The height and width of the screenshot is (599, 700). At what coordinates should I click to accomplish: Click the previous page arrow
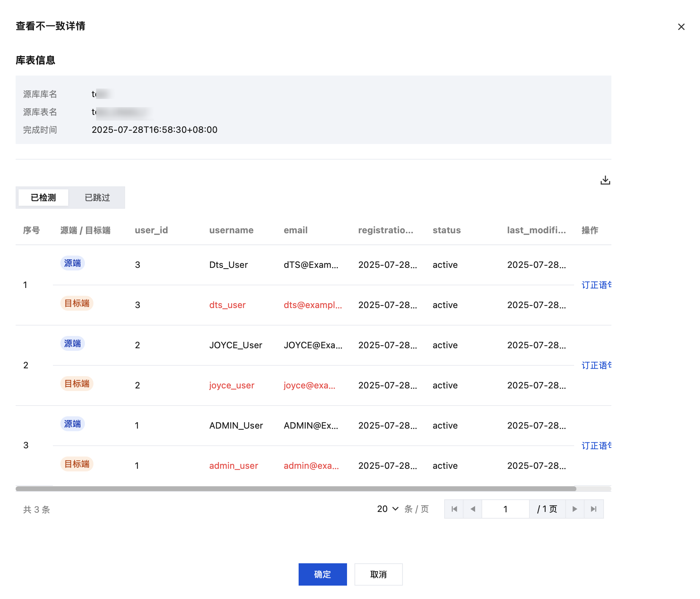tap(472, 509)
